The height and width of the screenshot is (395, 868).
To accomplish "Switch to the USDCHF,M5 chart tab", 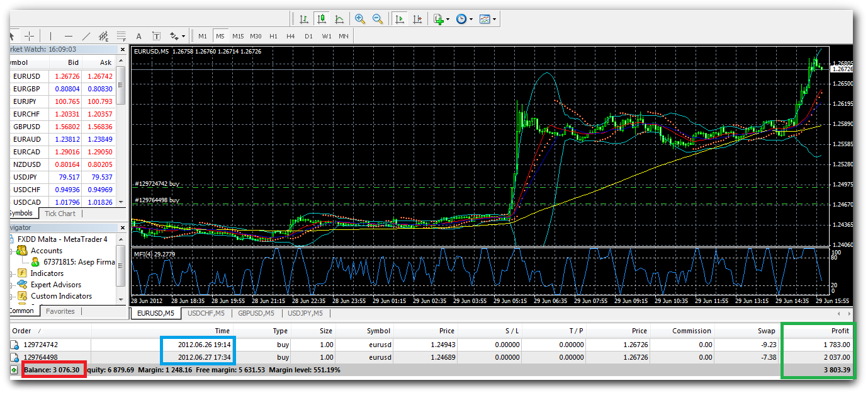I will tap(206, 313).
